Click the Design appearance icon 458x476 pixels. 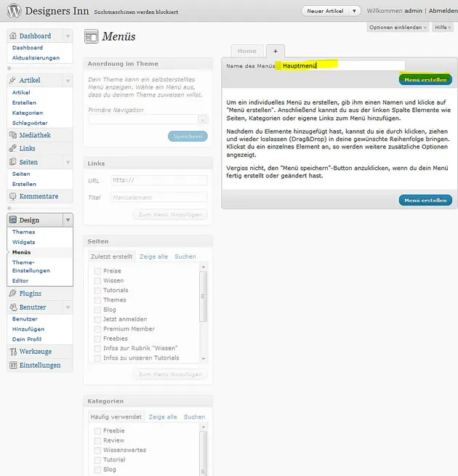13,219
